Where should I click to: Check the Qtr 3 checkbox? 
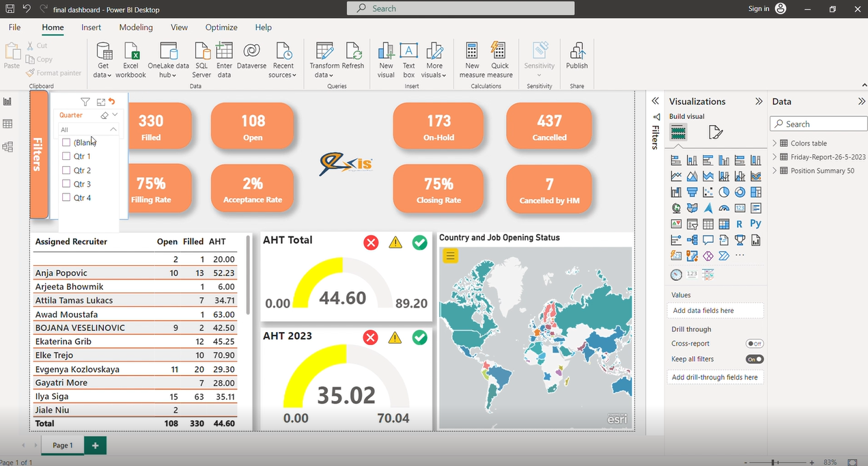(66, 184)
